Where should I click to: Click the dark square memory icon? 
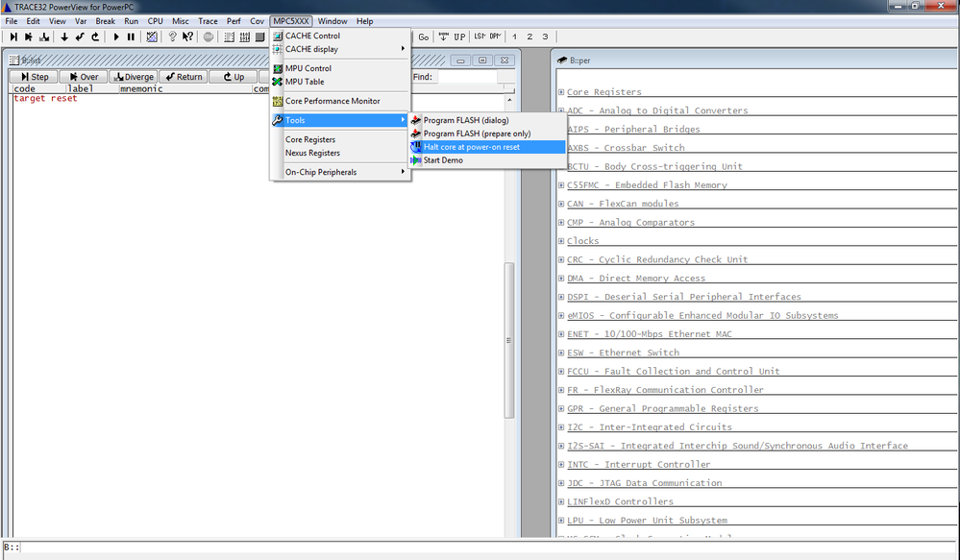260,37
